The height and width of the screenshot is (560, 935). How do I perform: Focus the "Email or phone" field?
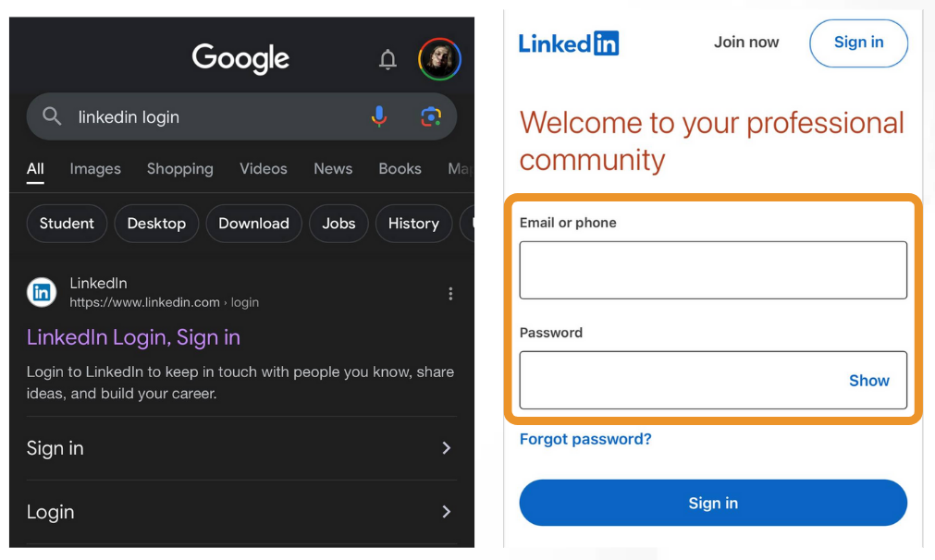point(713,270)
